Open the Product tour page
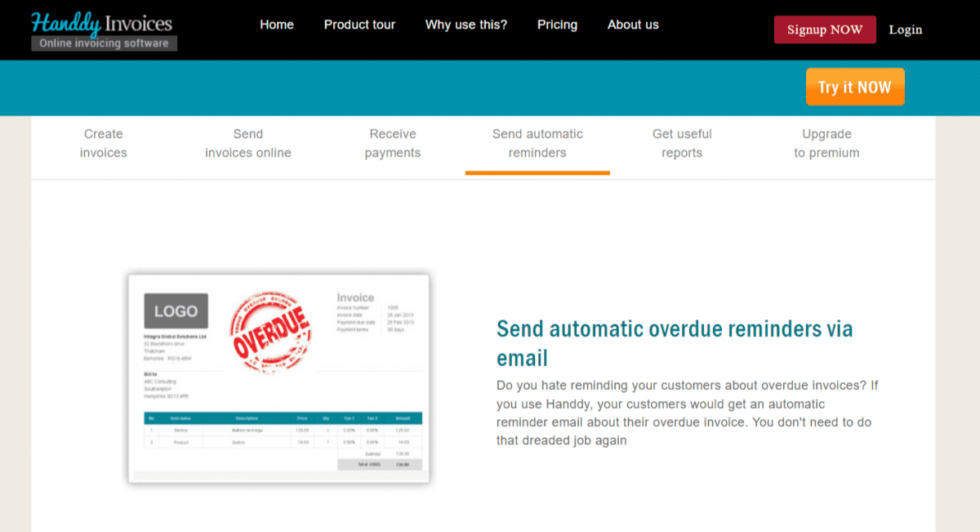 click(x=359, y=25)
